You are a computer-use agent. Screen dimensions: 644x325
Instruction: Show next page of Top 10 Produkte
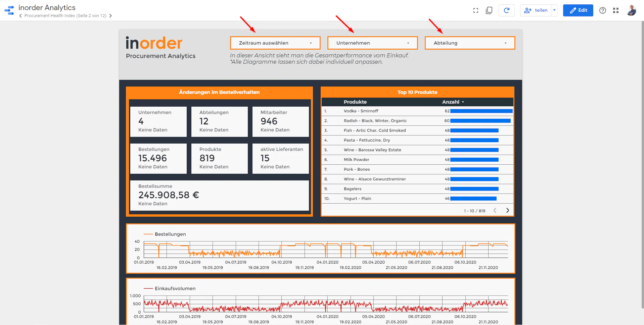click(508, 211)
